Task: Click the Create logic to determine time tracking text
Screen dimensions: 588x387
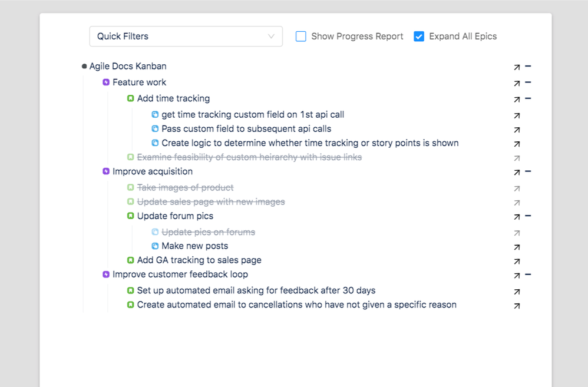Action: [x=309, y=143]
